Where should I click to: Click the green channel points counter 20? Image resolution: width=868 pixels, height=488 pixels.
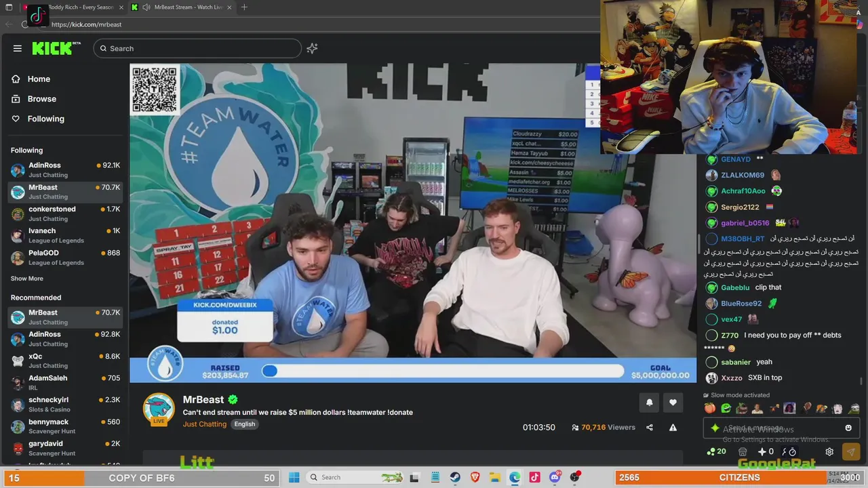point(716,451)
